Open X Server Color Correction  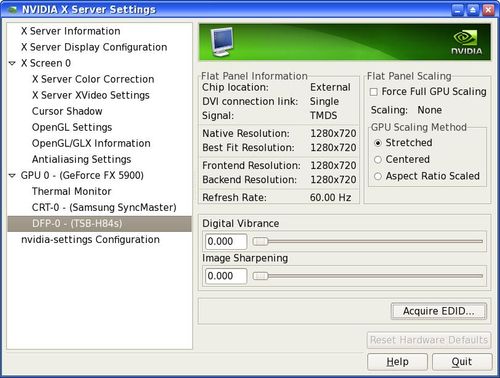coord(93,79)
